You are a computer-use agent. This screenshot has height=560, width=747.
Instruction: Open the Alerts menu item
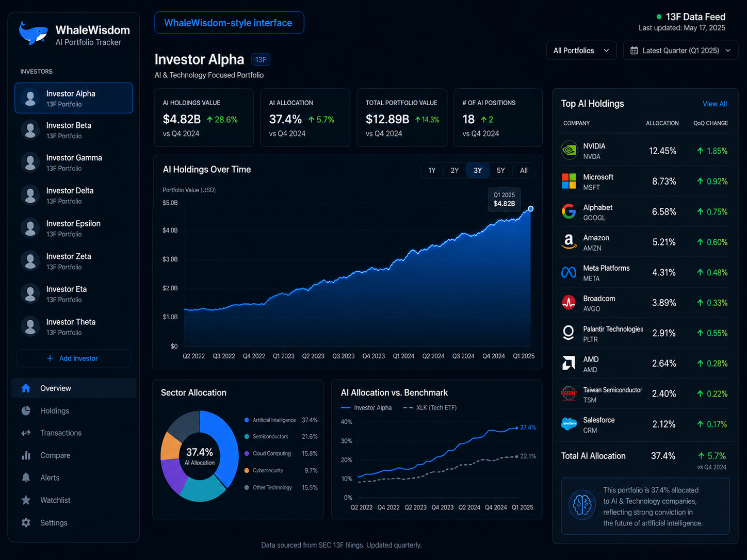(74, 477)
